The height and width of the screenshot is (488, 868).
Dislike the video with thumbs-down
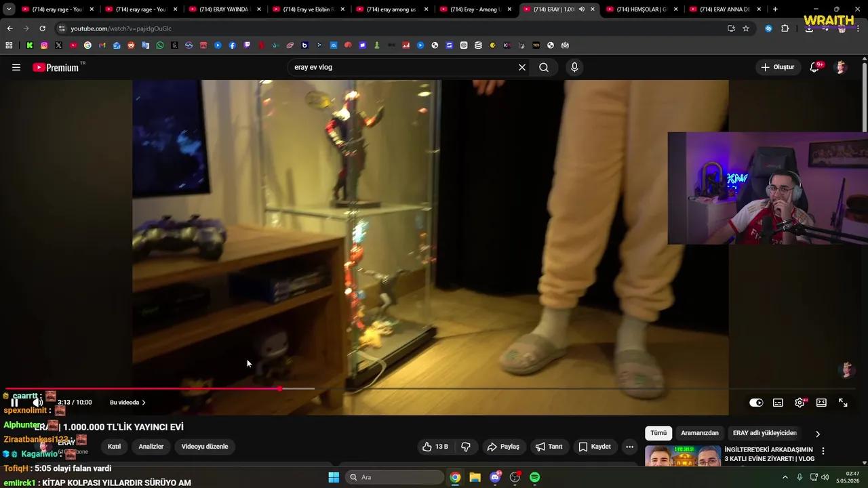tap(466, 447)
